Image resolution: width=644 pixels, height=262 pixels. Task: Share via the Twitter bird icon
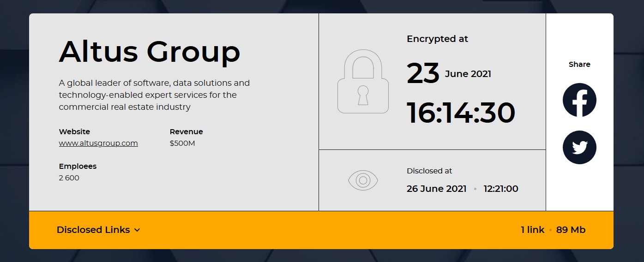point(579,148)
